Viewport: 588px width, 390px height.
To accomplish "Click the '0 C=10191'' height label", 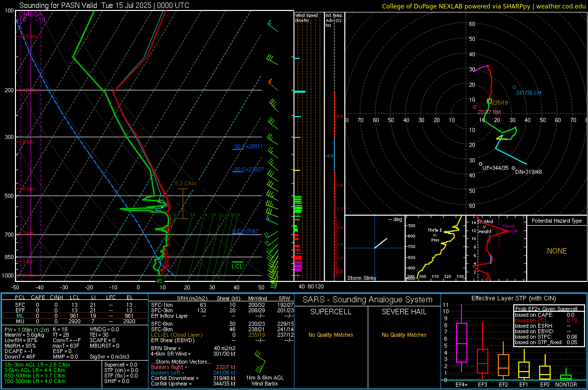I will (x=246, y=232).
